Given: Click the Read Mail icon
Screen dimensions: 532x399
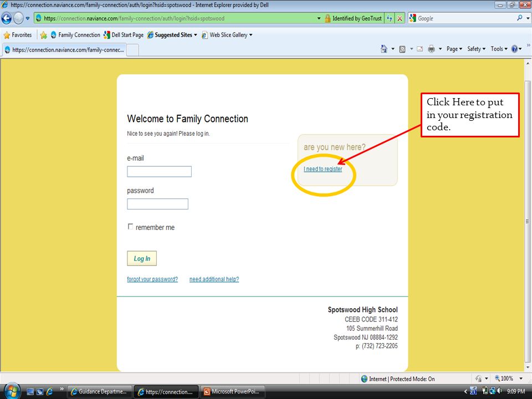Looking at the screenshot, I should (x=420, y=49).
